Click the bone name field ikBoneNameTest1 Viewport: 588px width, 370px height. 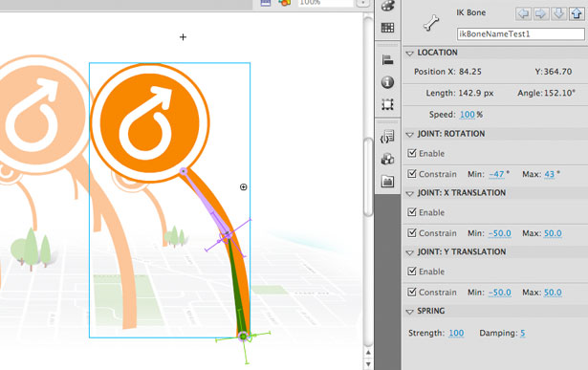(x=520, y=33)
